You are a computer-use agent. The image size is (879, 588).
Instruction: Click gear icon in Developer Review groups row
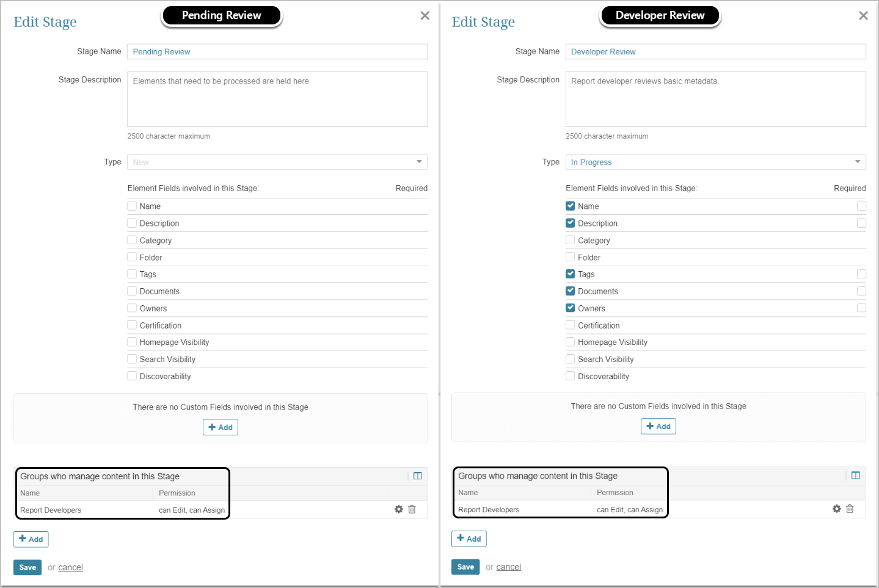tap(837, 509)
